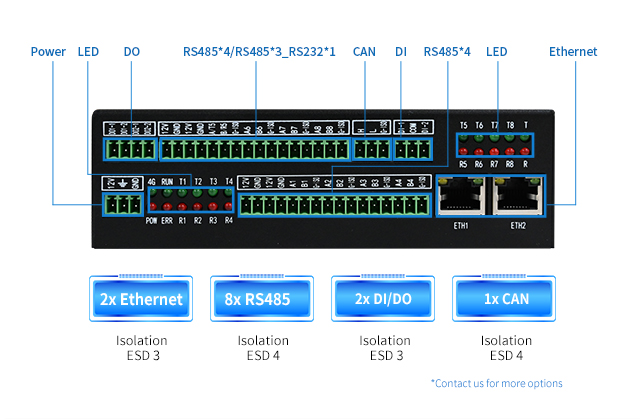This screenshot has height=419, width=640.
Task: Click Isolation ESD 4 under 8x RS485
Action: click(x=263, y=348)
